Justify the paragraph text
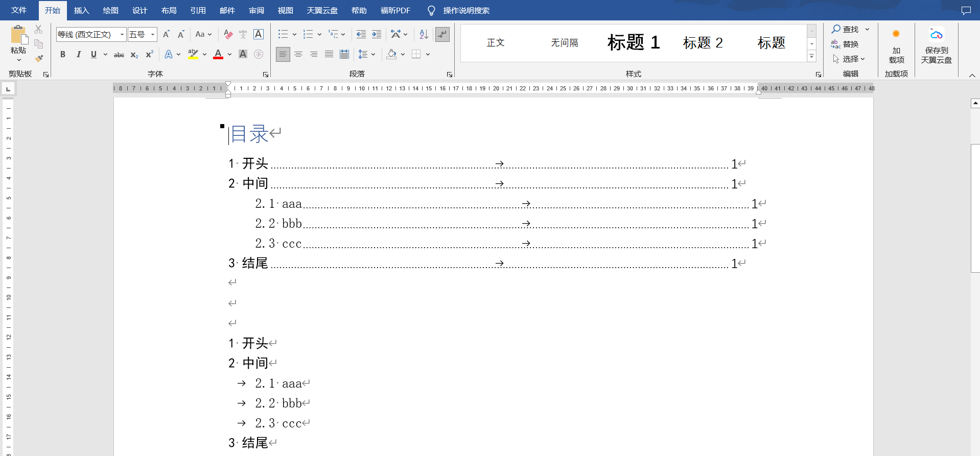 pyautogui.click(x=329, y=54)
